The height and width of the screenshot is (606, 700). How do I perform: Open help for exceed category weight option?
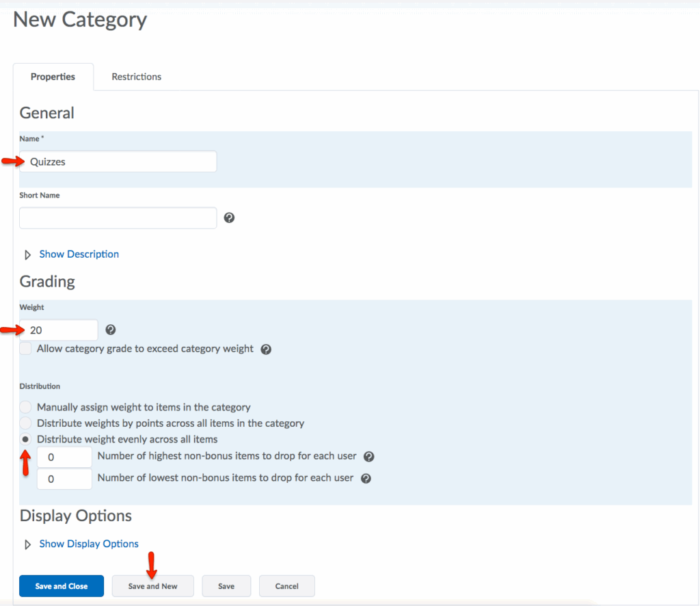pos(266,350)
